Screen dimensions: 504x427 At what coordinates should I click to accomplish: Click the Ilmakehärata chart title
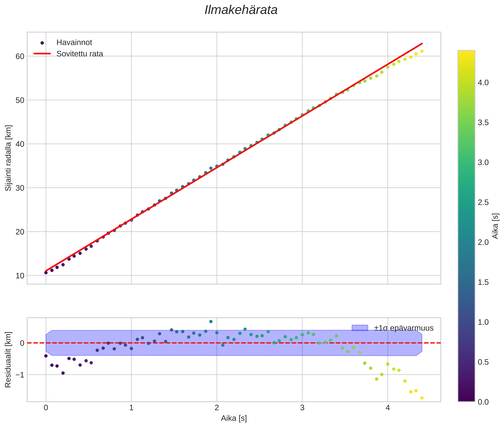[x=241, y=10]
